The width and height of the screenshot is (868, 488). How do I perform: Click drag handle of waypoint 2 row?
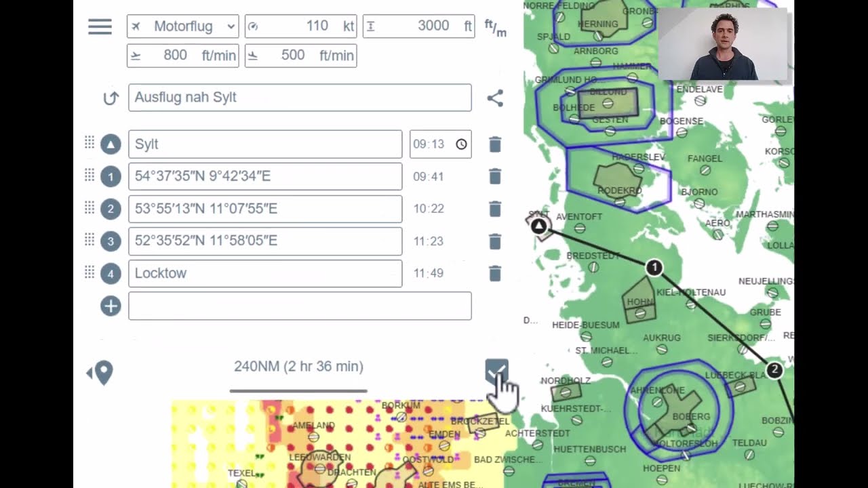pos(89,207)
